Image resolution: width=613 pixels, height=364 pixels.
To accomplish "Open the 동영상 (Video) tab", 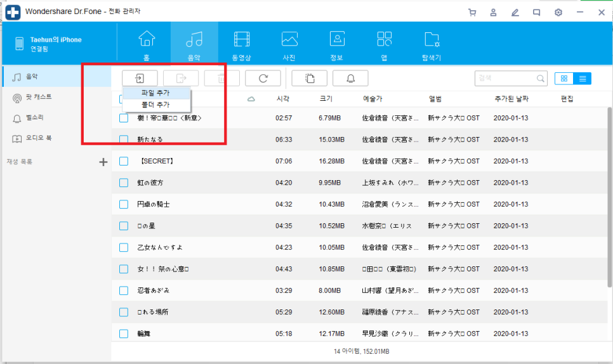I will 242,45.
